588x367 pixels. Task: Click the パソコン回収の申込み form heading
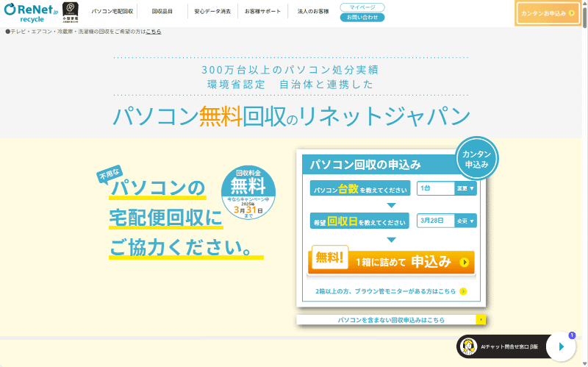pos(365,164)
